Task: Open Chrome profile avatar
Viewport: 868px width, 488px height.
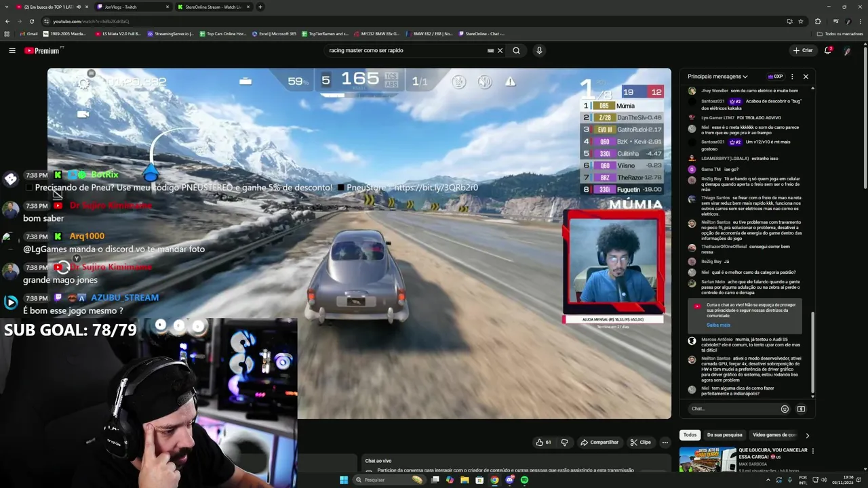Action: pyautogui.click(x=848, y=21)
